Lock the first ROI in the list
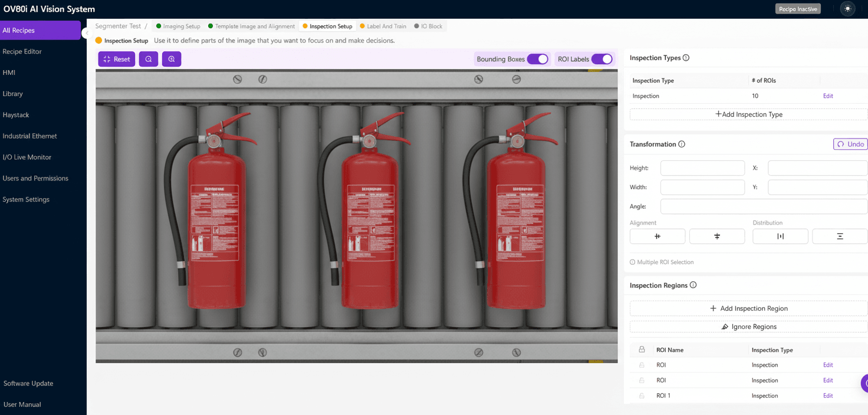The width and height of the screenshot is (868, 415). click(x=641, y=364)
